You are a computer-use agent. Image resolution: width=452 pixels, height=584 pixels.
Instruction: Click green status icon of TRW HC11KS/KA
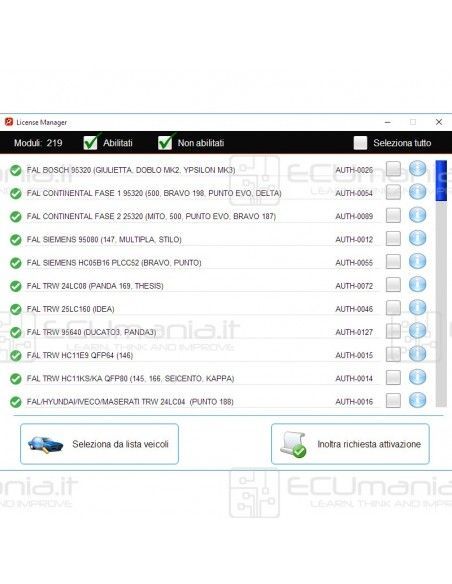16,379
